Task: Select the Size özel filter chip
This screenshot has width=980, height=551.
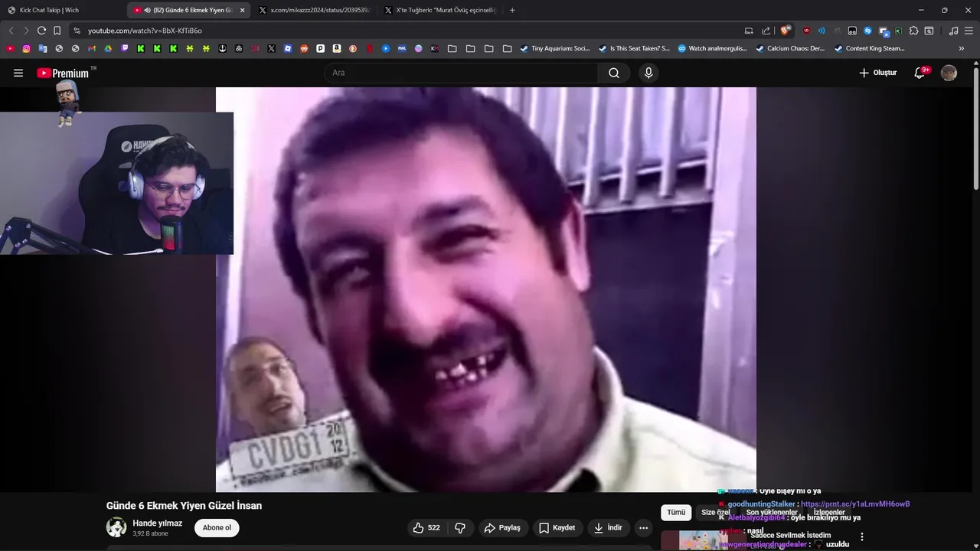Action: pyautogui.click(x=716, y=512)
